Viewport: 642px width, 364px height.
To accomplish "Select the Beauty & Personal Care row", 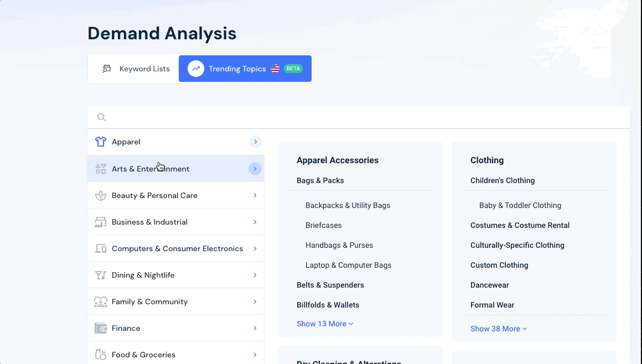I will (175, 195).
